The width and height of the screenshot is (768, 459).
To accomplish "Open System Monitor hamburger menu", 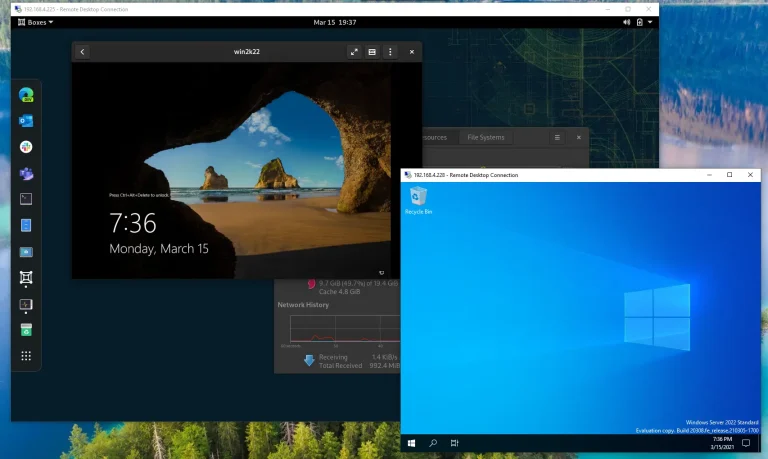I will coord(557,137).
